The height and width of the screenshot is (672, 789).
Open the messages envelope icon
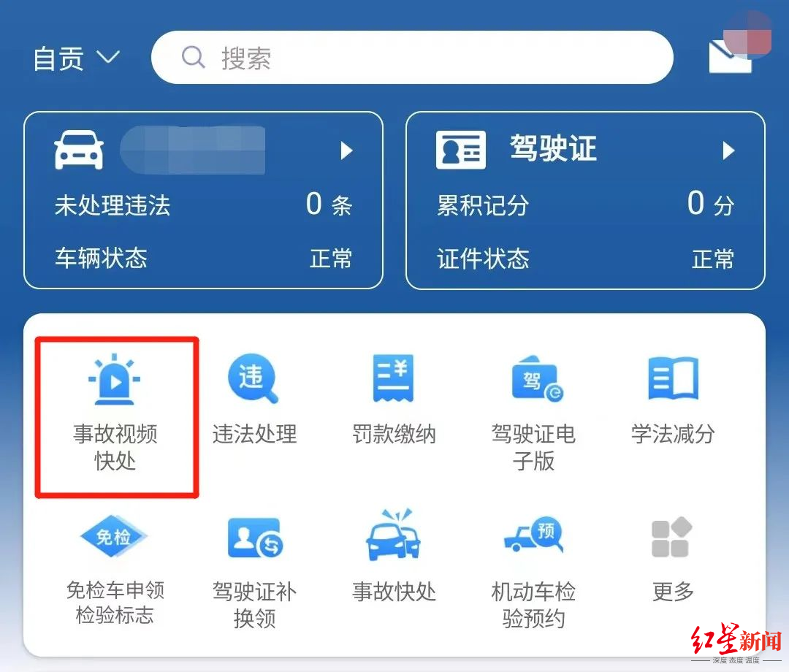coord(730,57)
